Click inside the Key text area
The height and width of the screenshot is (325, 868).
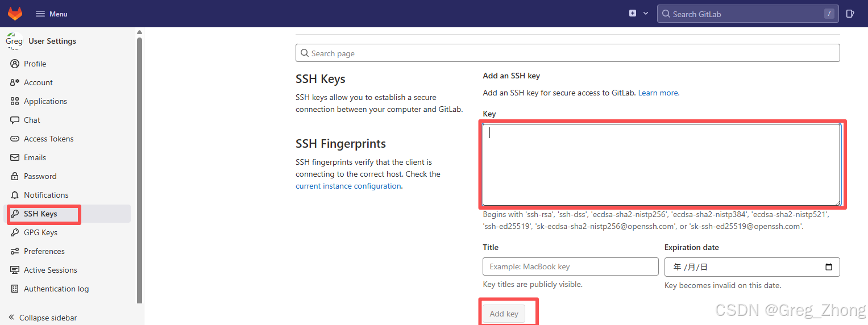tap(661, 165)
